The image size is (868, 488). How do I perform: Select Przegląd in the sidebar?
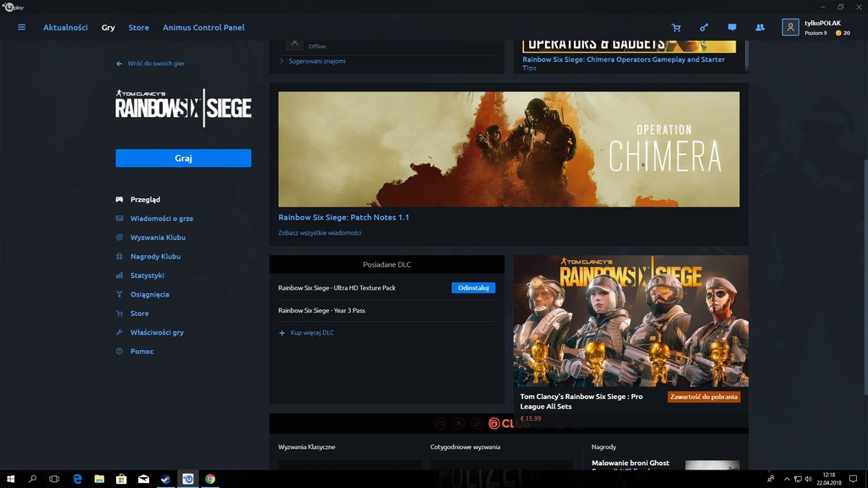coord(145,199)
